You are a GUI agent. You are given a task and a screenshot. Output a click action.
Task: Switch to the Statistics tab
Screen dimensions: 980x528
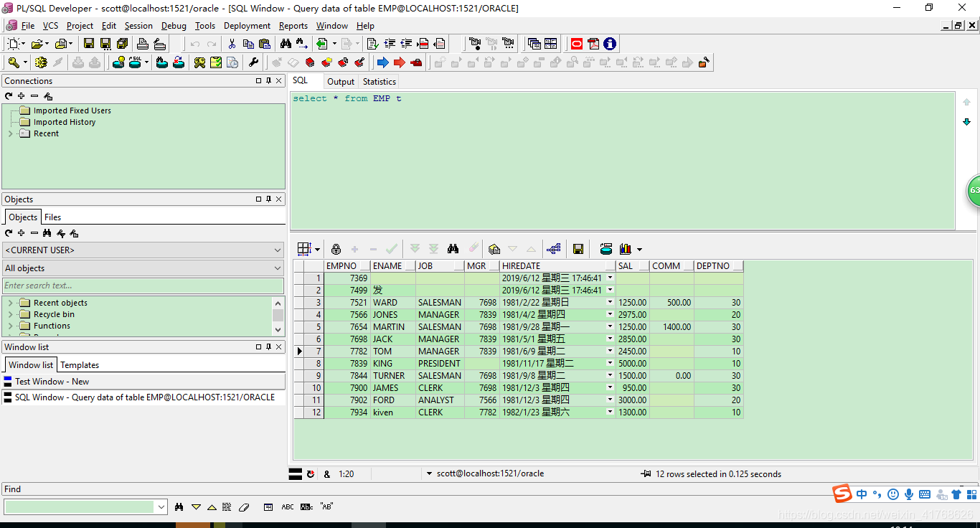379,82
